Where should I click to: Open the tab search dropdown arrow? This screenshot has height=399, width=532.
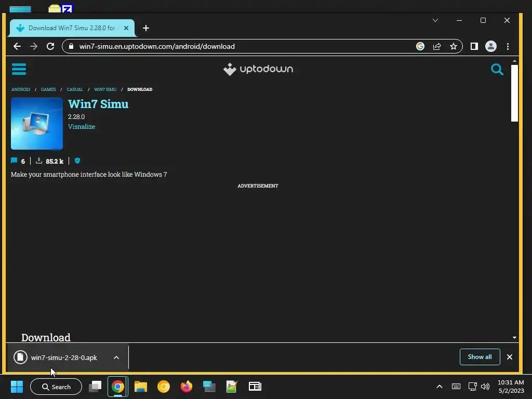(x=435, y=20)
